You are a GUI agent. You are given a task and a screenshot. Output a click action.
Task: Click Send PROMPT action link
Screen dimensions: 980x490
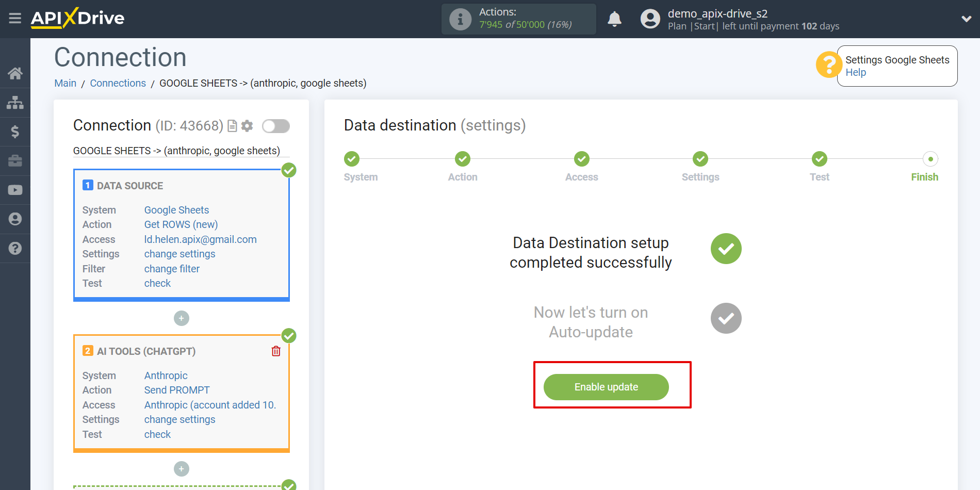pos(177,390)
